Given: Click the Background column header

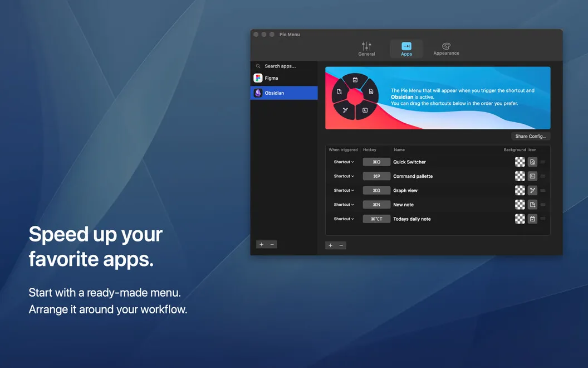Looking at the screenshot, I should click(514, 150).
